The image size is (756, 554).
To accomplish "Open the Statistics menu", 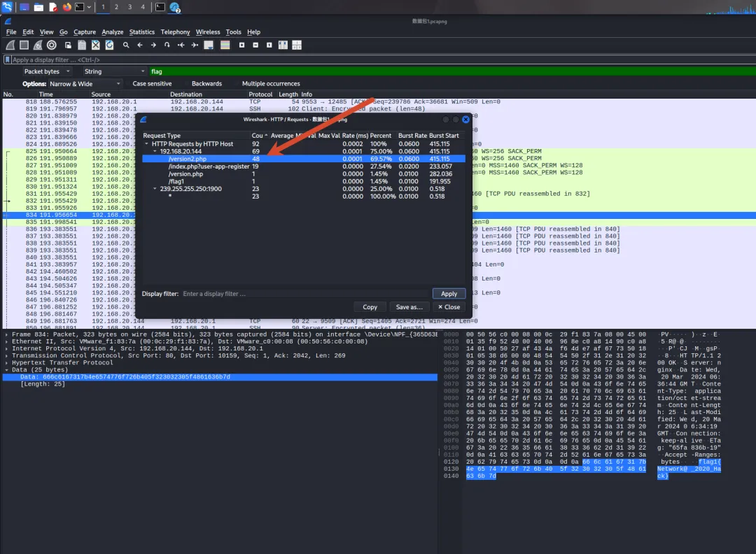I will (141, 32).
